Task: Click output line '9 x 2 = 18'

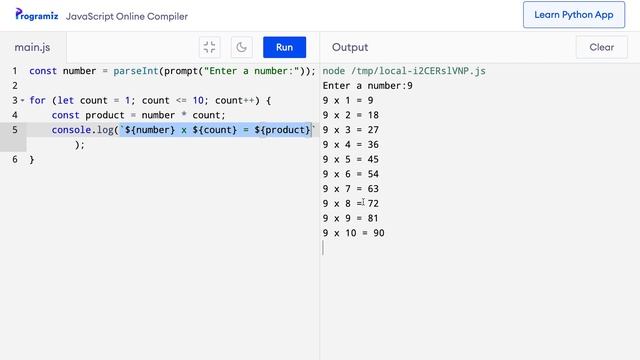Action: pos(351,115)
